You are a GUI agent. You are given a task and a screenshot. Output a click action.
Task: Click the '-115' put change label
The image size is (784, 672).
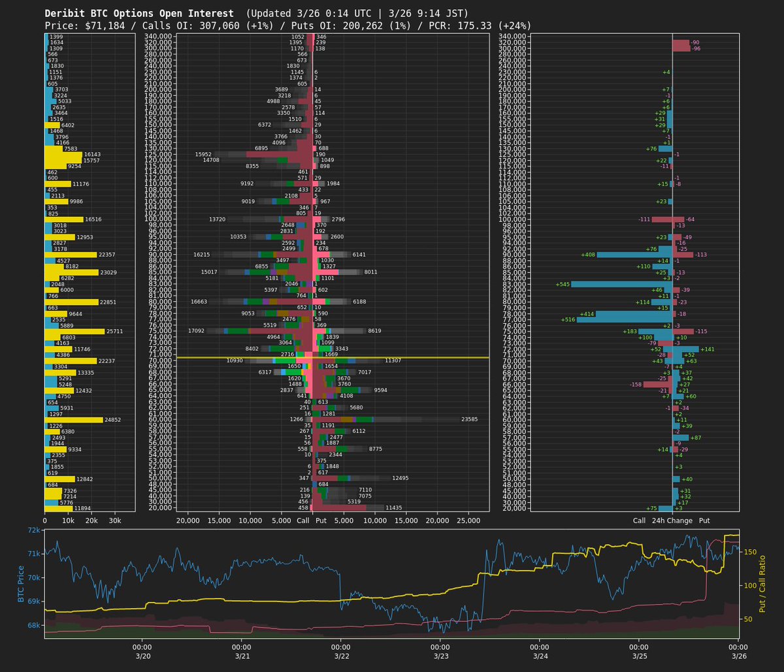pos(702,332)
